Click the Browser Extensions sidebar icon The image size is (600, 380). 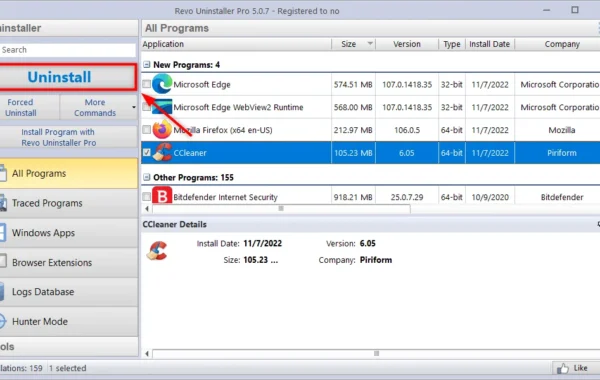(x=3, y=261)
